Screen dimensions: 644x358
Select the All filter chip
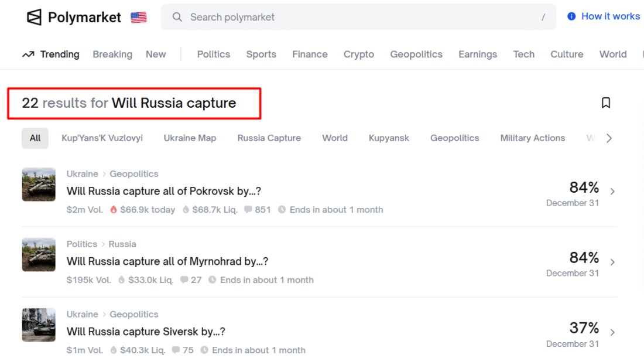[35, 138]
